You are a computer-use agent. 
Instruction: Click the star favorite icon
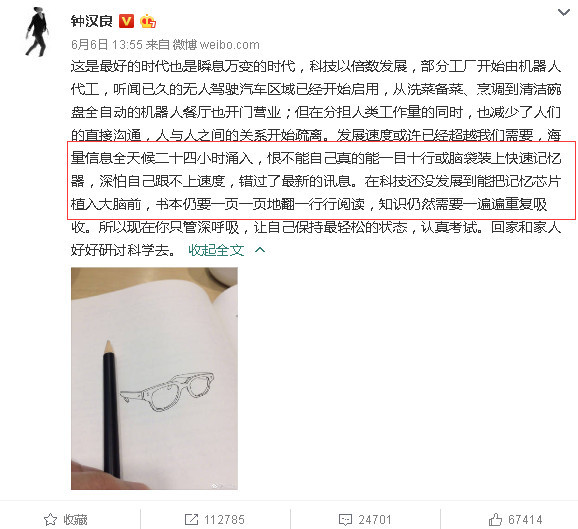[x=51, y=520]
